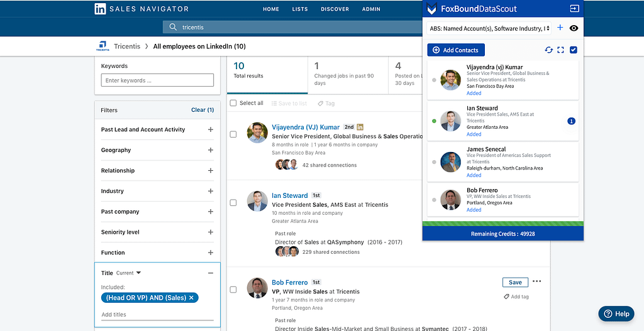Open the DISCOVER menu

(x=335, y=9)
